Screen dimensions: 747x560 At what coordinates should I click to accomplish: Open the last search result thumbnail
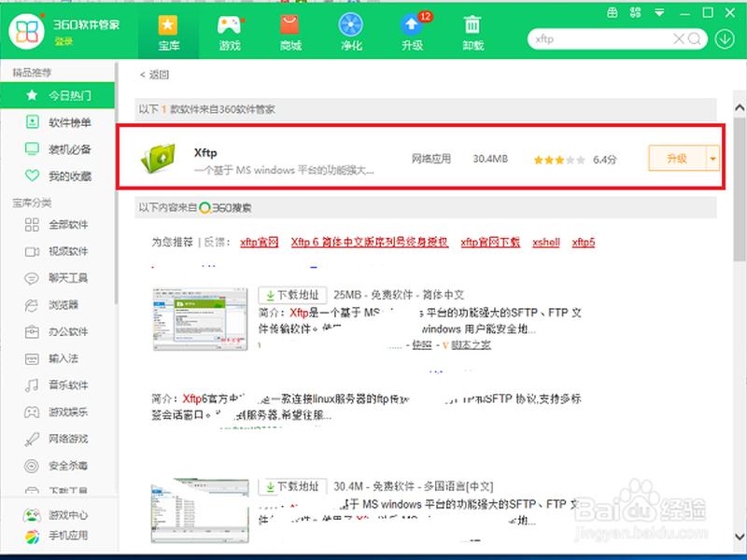(x=200, y=511)
